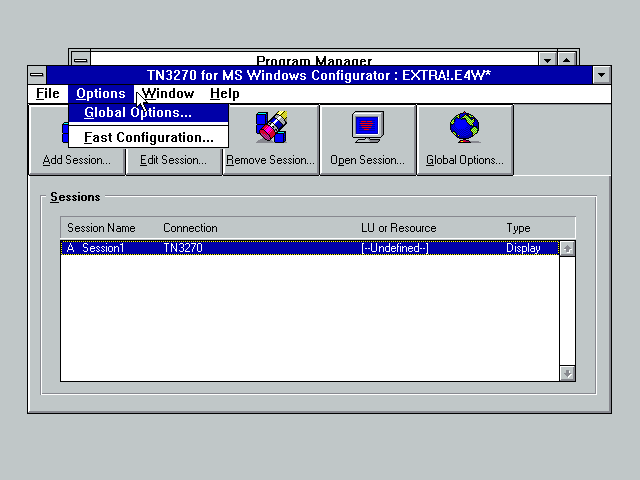The image size is (640, 480).
Task: Maximize the Program Manager window
Action: 567,58
